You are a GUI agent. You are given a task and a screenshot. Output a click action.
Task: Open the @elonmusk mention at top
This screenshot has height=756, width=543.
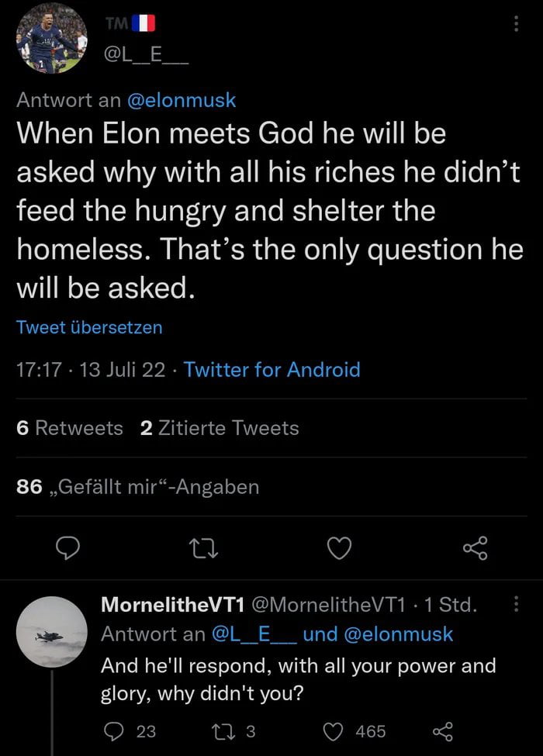point(181,100)
